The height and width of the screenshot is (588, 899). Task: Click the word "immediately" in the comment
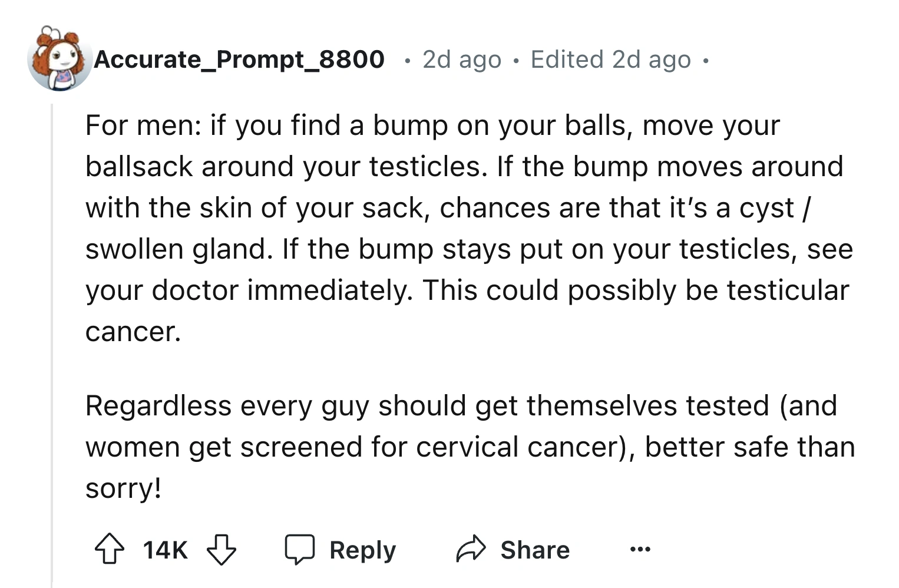pos(330,290)
